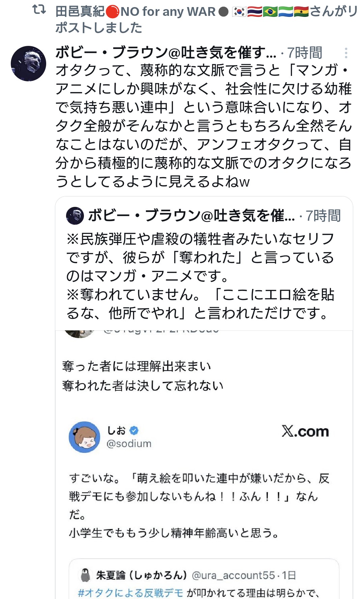364x599 pixels.
Task: Click the repost arrows icon at top
Action: click(39, 10)
